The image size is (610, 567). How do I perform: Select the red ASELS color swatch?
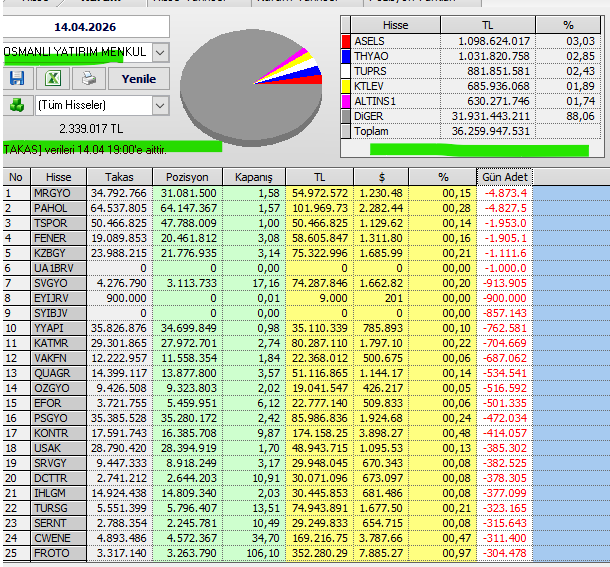coord(345,41)
